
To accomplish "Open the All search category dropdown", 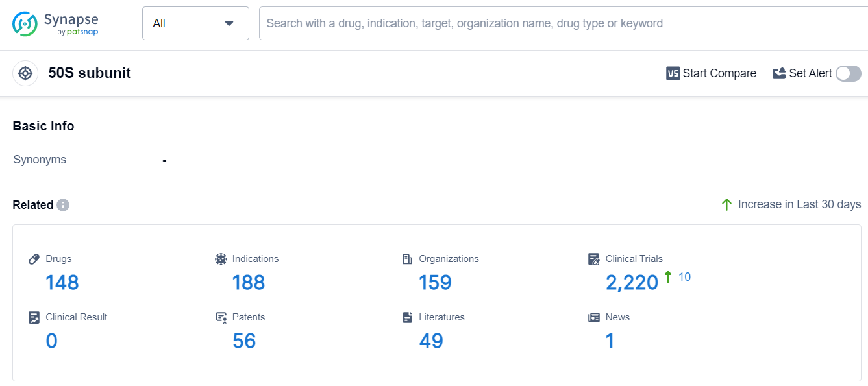I will tap(195, 23).
